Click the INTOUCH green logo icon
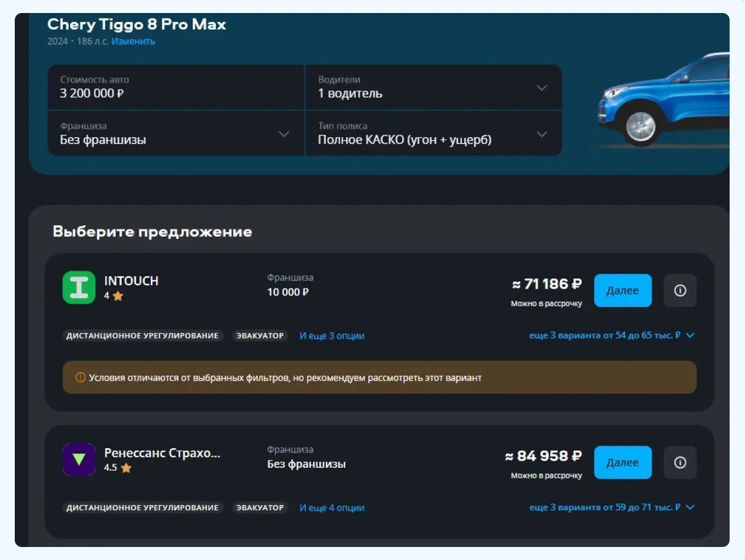 (x=79, y=287)
